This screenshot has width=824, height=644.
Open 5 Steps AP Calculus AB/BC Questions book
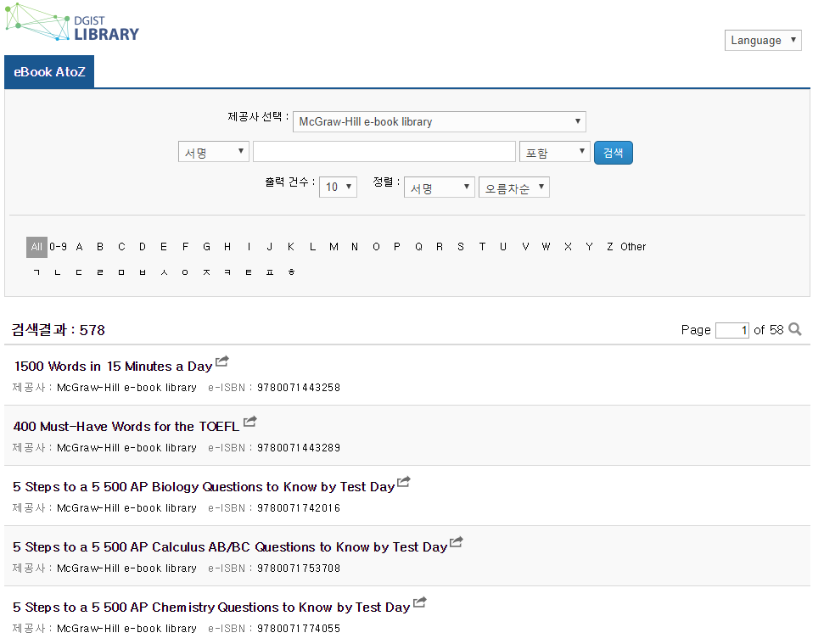pyautogui.click(x=230, y=547)
